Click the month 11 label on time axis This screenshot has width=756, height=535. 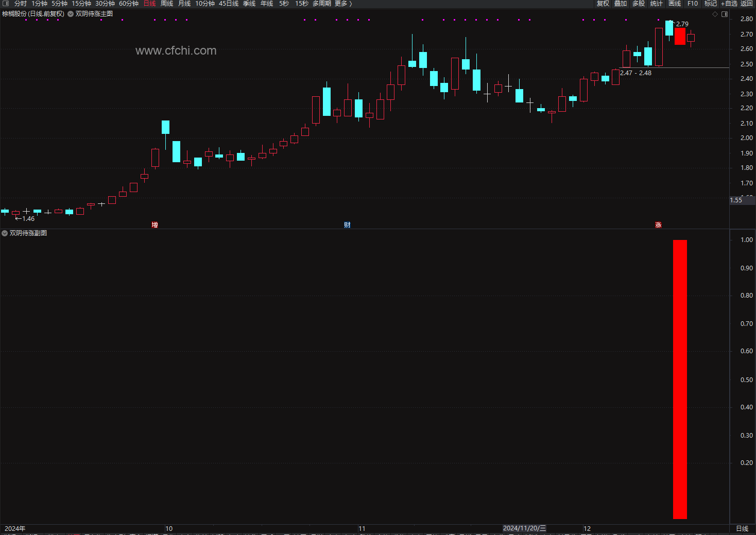pos(362,529)
